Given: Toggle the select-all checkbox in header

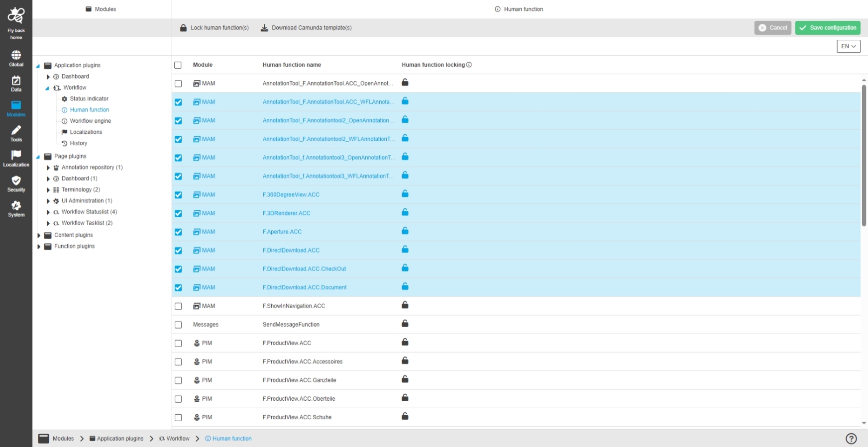Looking at the screenshot, I should pos(178,65).
